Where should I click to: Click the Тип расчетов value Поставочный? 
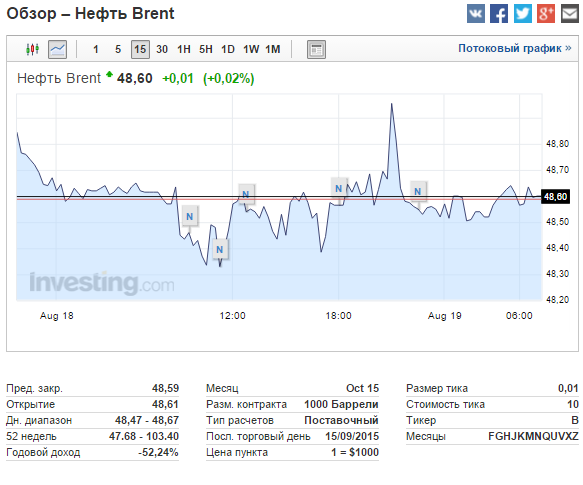[x=341, y=420]
